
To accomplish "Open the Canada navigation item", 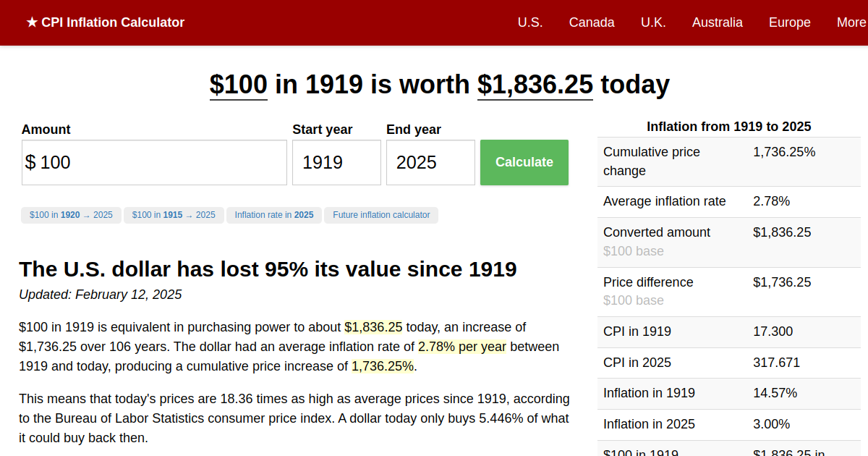I will (592, 22).
